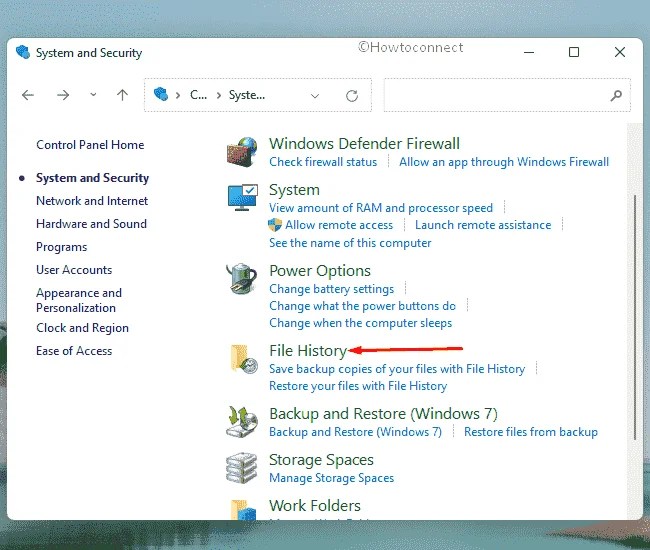Click Allow remote access link
Image resolution: width=650 pixels, height=550 pixels.
click(x=339, y=225)
